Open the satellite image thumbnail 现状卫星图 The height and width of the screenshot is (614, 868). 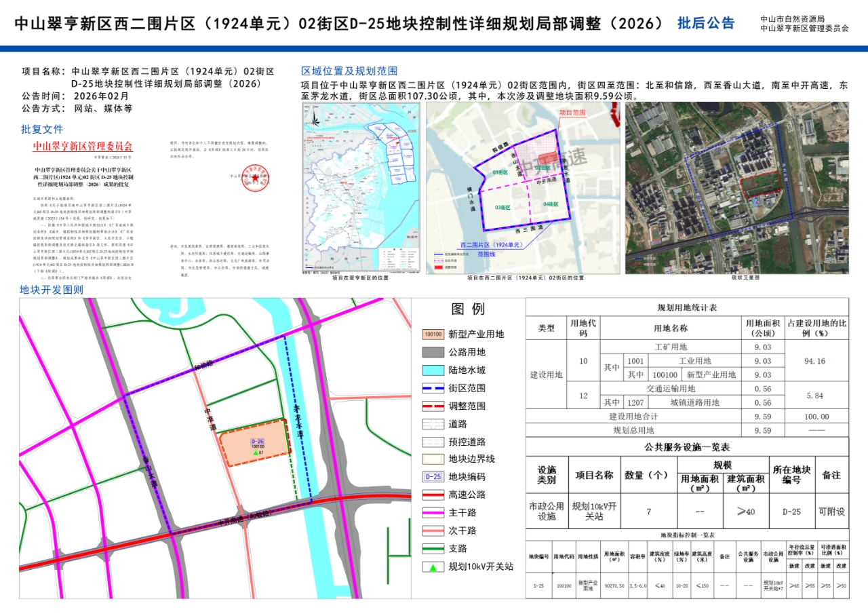tap(736, 187)
